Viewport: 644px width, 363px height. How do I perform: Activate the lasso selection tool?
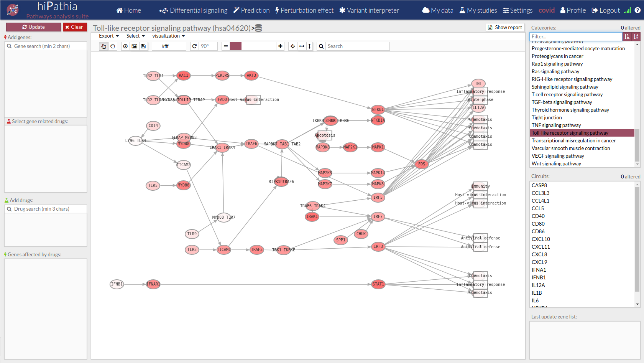tap(113, 46)
